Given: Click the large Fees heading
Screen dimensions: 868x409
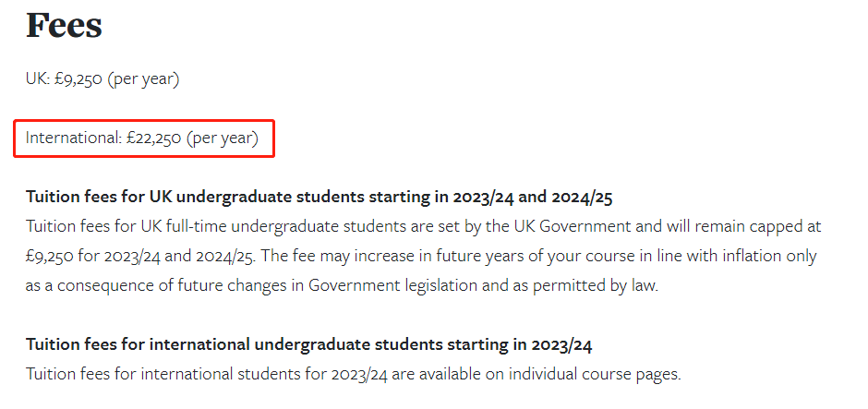Looking at the screenshot, I should click(64, 26).
